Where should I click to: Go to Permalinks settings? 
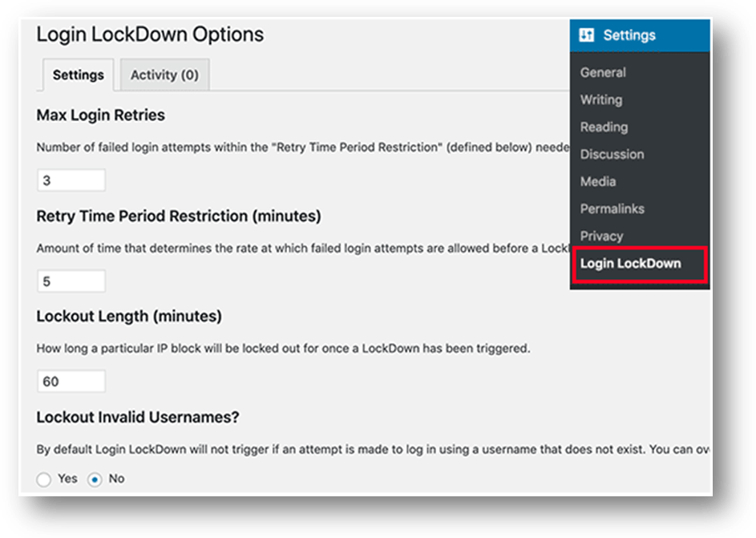coord(612,208)
